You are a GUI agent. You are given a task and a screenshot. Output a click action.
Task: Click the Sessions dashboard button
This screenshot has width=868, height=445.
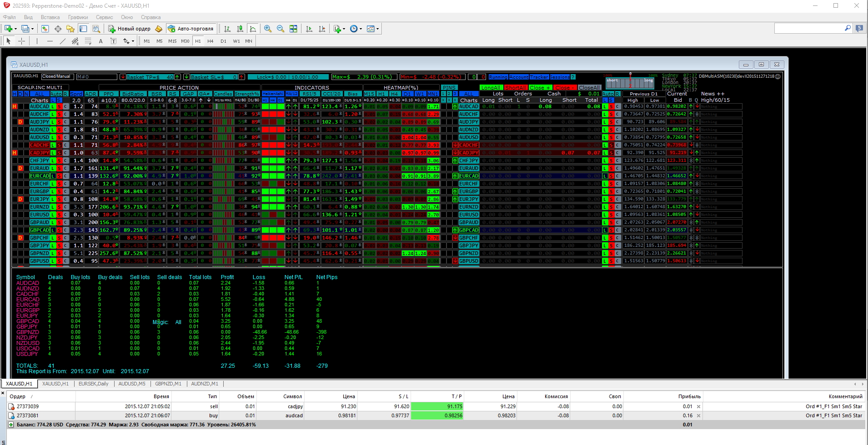tap(560, 77)
